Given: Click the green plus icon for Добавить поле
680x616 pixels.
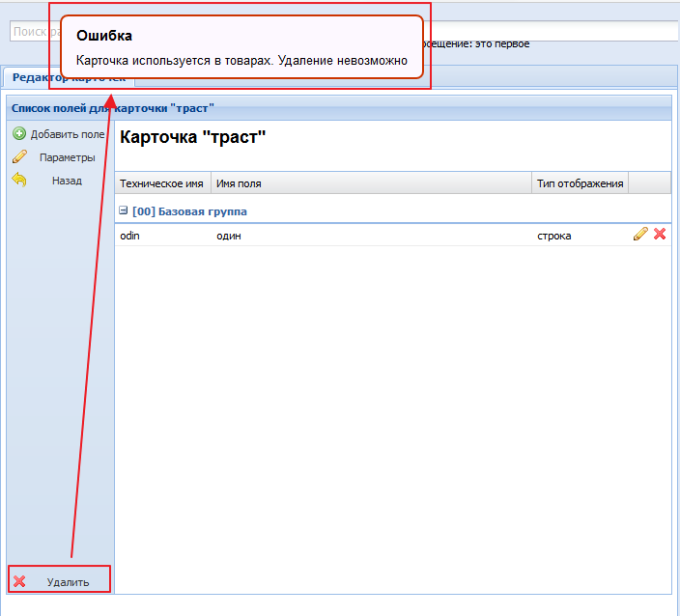Looking at the screenshot, I should click(18, 134).
